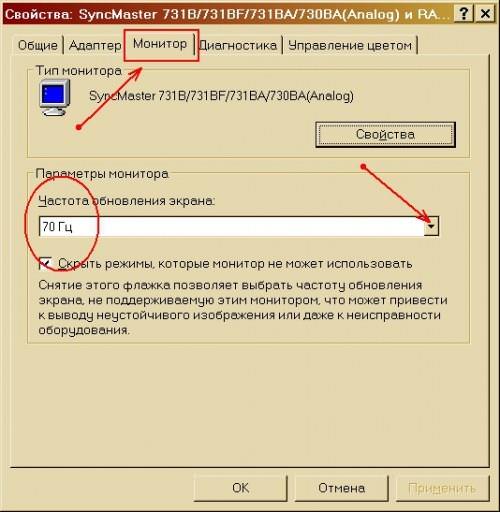Click the Скрыть режимы checkbox label text
This screenshot has width=500, height=512.
click(235, 264)
